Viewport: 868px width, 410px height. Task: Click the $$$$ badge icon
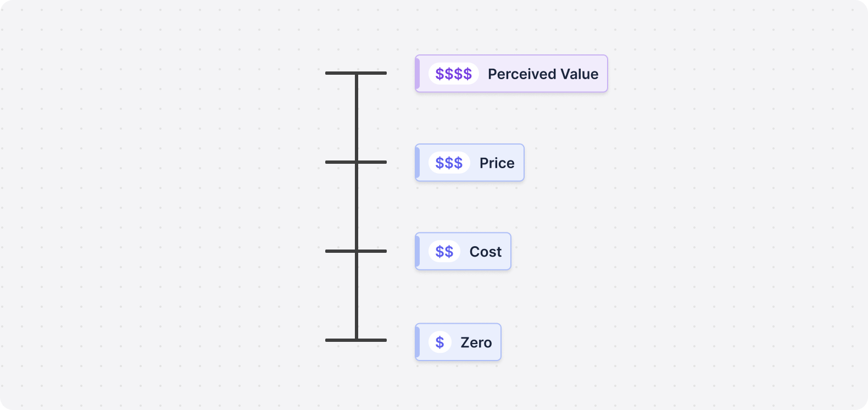pyautogui.click(x=454, y=74)
